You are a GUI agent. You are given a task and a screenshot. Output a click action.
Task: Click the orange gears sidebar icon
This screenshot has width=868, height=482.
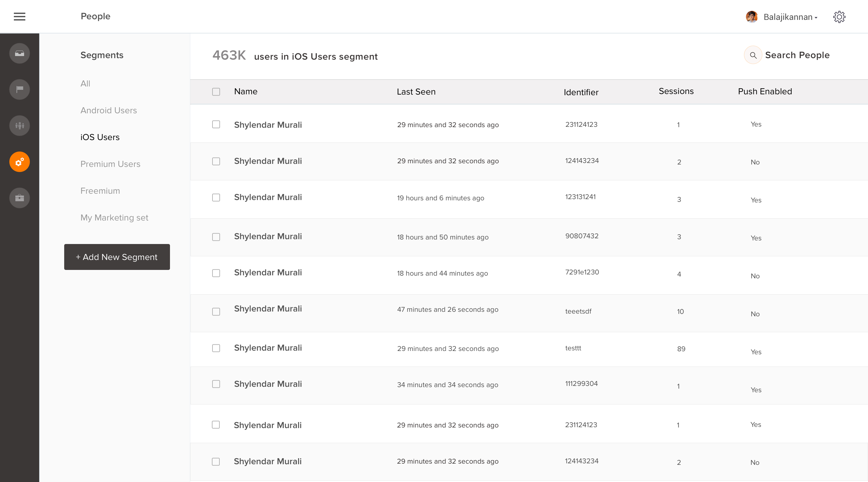coord(20,162)
